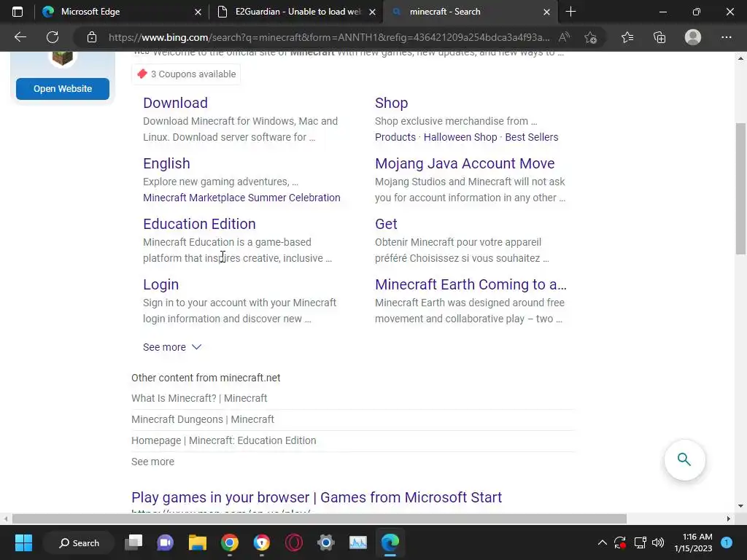Screen dimensions: 747x560
Task: View site information lock icon
Action: [x=92, y=37]
